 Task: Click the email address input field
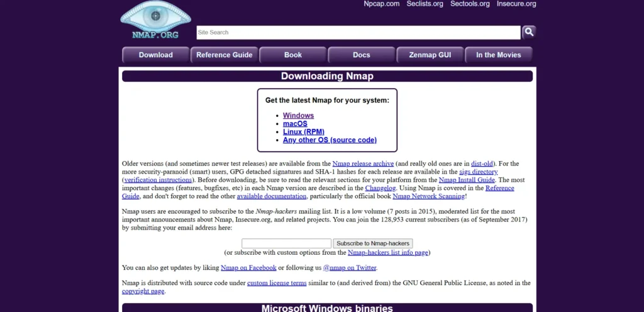pos(286,243)
